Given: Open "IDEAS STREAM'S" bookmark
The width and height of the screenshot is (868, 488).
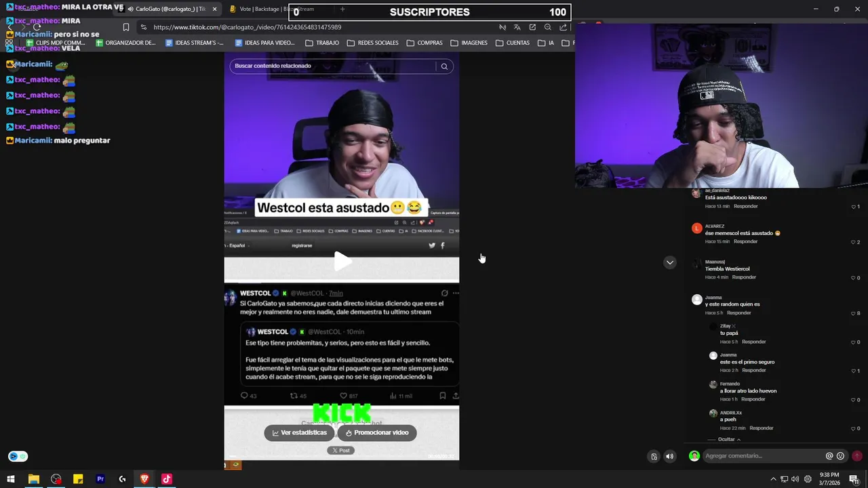Looking at the screenshot, I should [x=195, y=43].
